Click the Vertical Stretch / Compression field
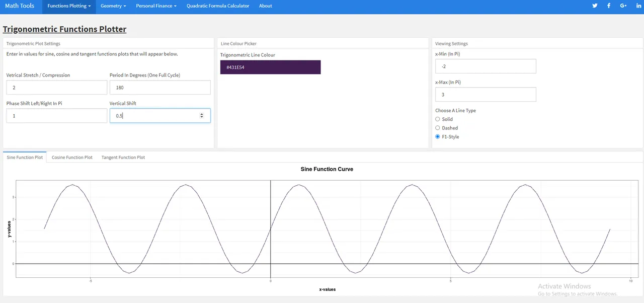Viewport: 644px width, 303px height. (57, 87)
